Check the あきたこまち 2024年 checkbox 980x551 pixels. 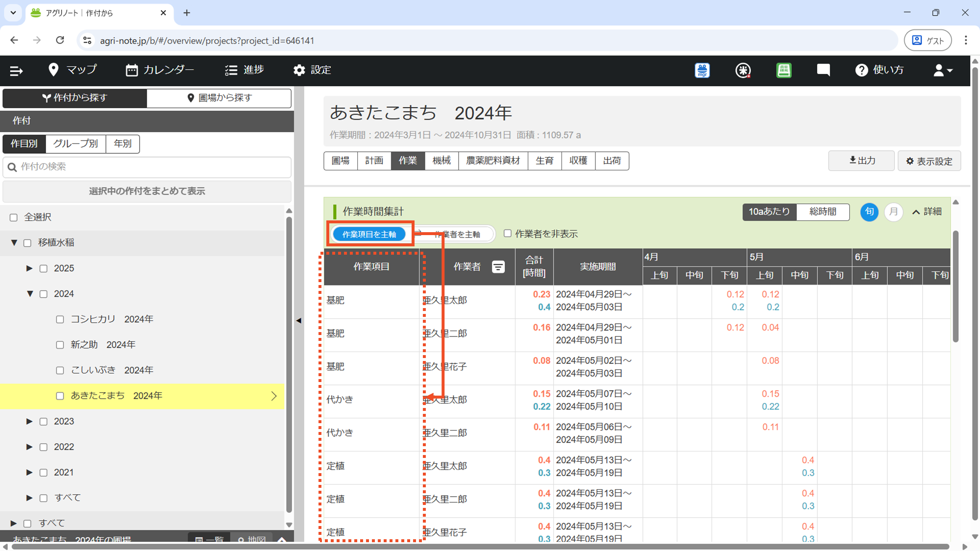pyautogui.click(x=60, y=396)
